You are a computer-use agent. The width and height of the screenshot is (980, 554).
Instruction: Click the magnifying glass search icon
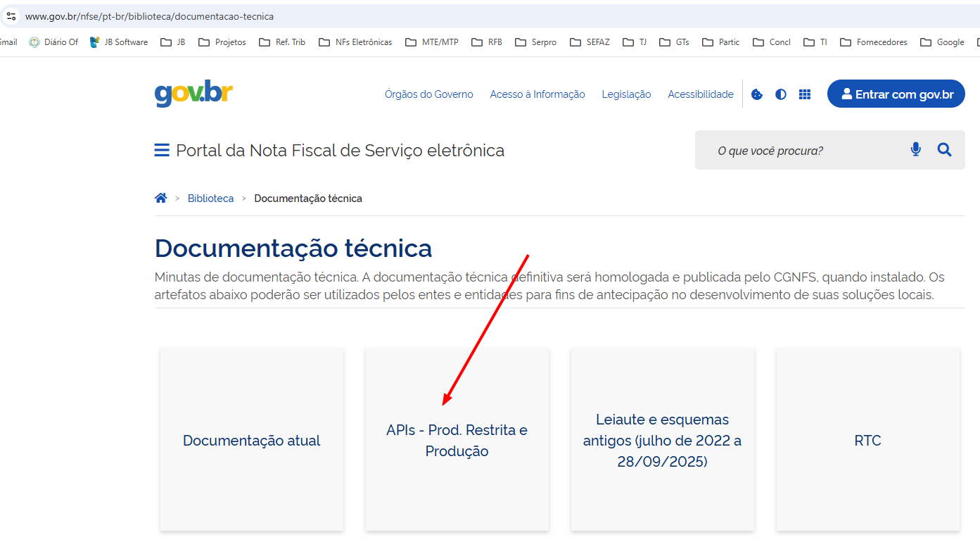coord(944,149)
